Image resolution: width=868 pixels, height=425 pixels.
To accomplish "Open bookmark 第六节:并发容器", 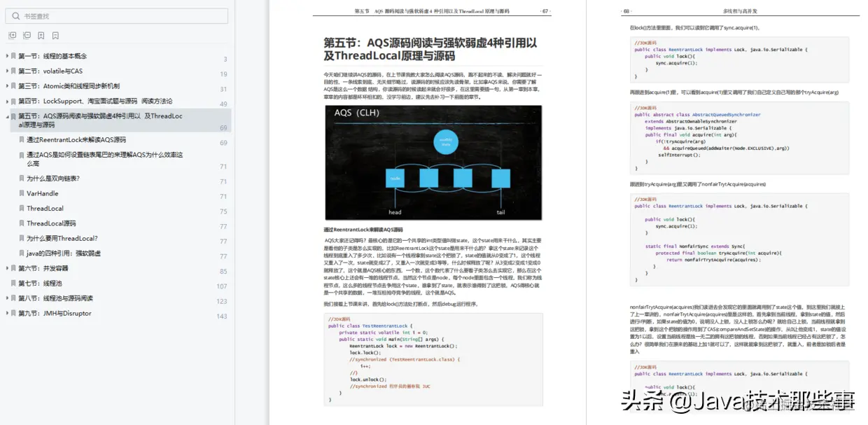I will [43, 268].
